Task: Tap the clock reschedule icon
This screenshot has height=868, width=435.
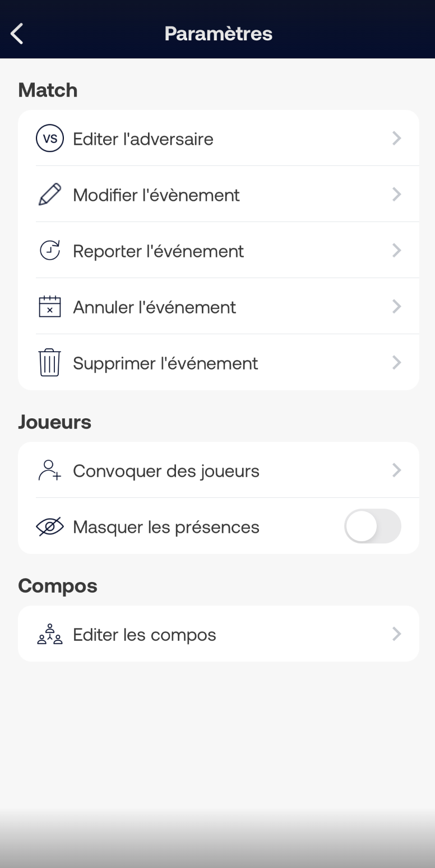Action: click(50, 251)
